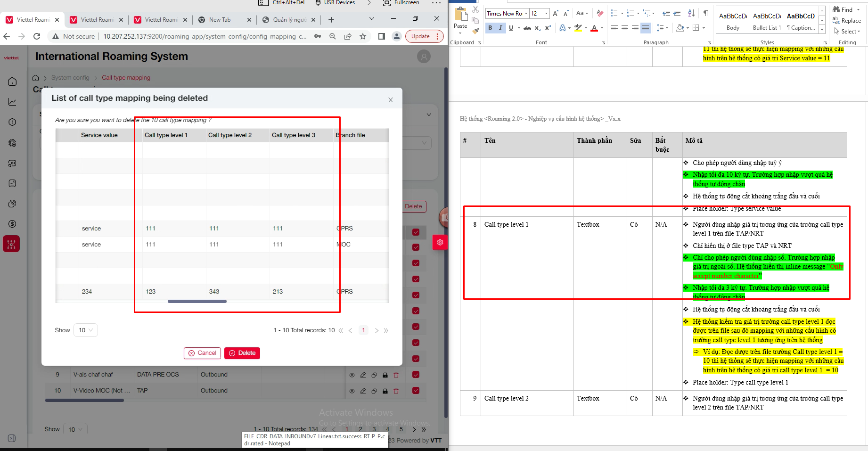Click the user avatar icon in header

[424, 57]
